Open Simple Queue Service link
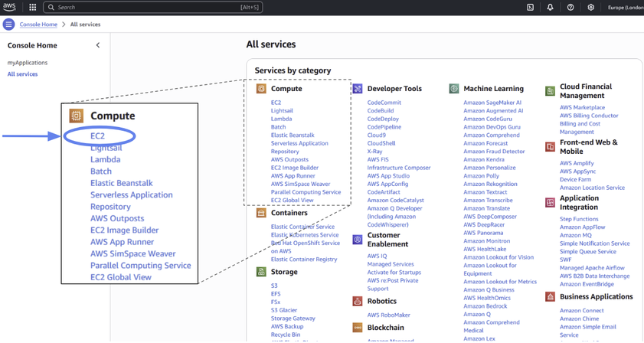 pos(588,252)
